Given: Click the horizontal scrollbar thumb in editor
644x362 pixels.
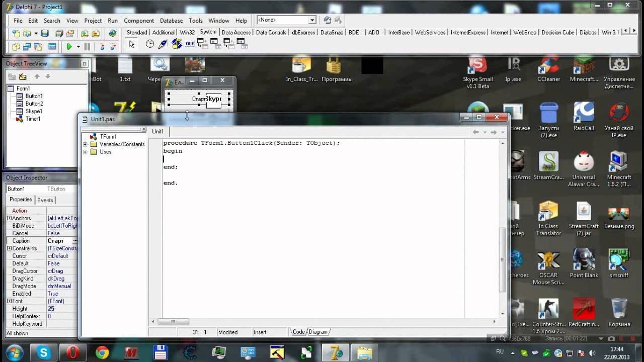Looking at the screenshot, I should click(x=173, y=321).
